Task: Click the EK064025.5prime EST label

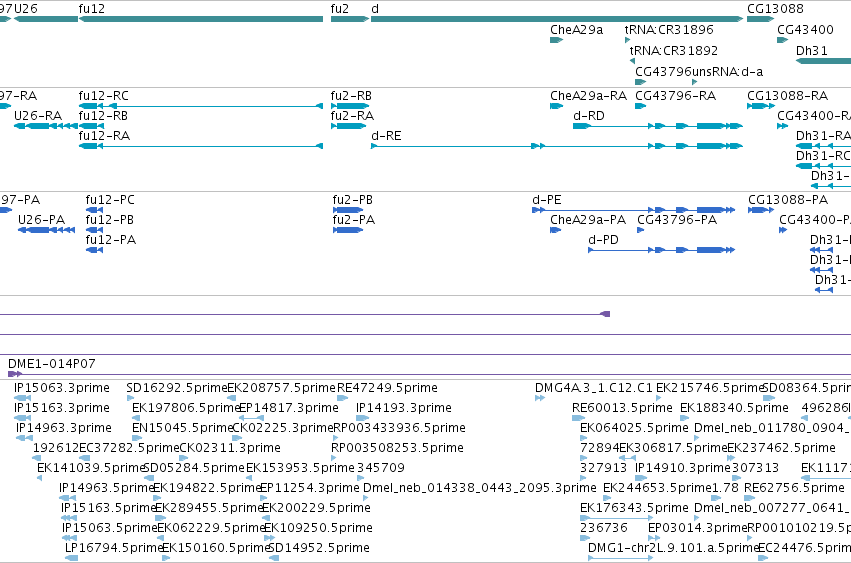Action: (x=634, y=428)
